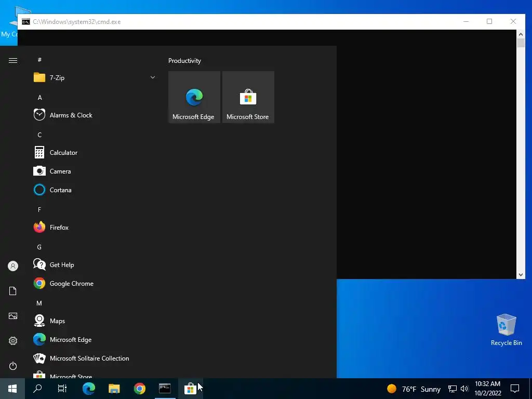
Task: Click letter M section header
Action: point(39,303)
